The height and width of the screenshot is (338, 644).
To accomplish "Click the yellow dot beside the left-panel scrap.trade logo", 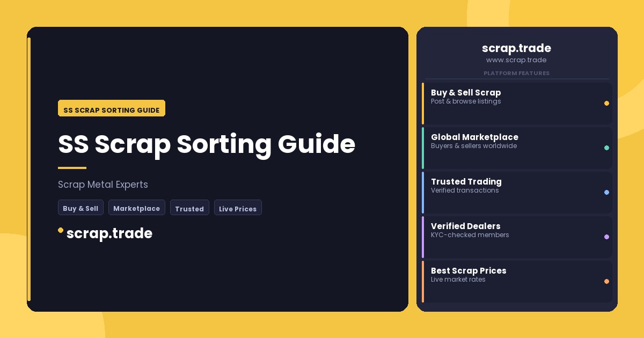I will [x=61, y=230].
